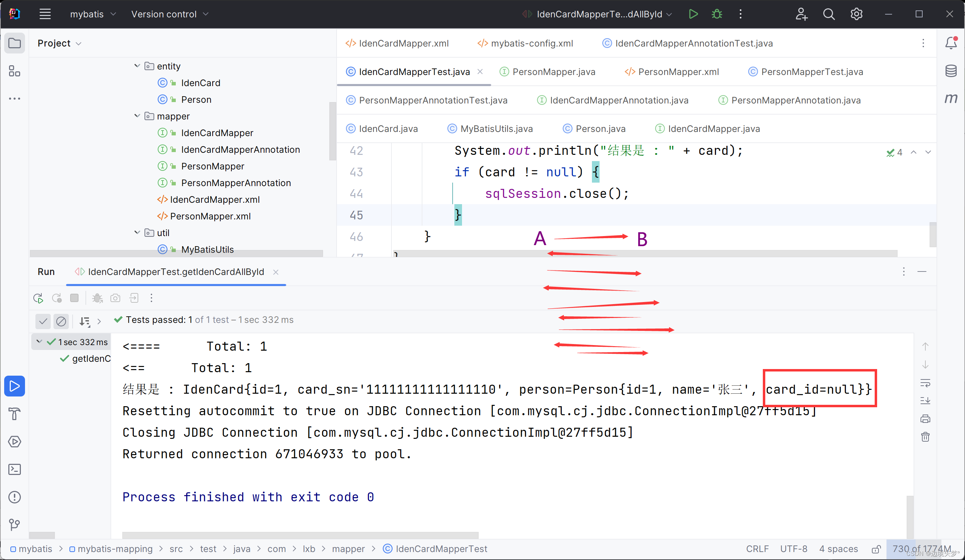Open IDE settings gear
The height and width of the screenshot is (560, 965).
856,14
